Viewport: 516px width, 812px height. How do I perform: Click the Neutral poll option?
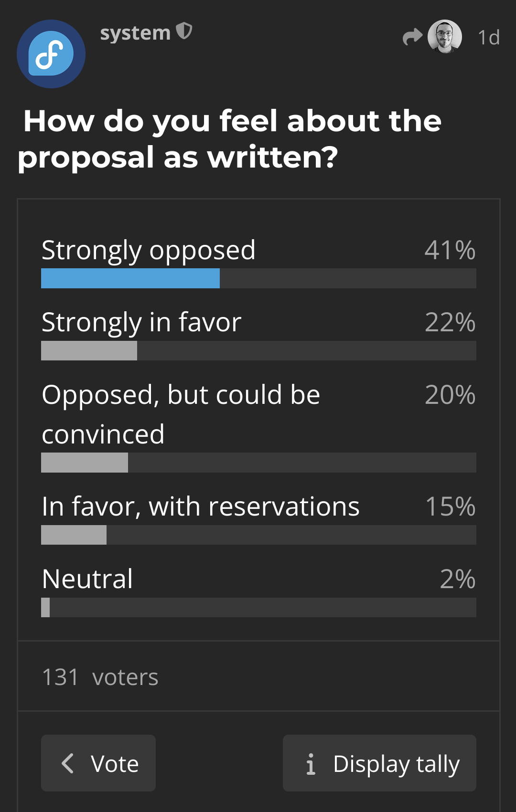[x=87, y=579]
